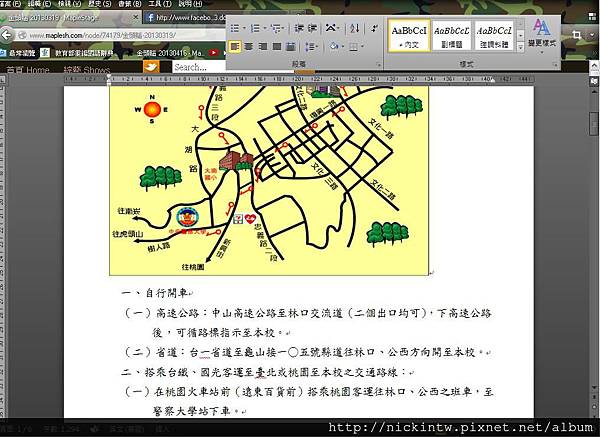600x437 pixels.
Task: Toggle center alignment button
Action: (x=250, y=47)
